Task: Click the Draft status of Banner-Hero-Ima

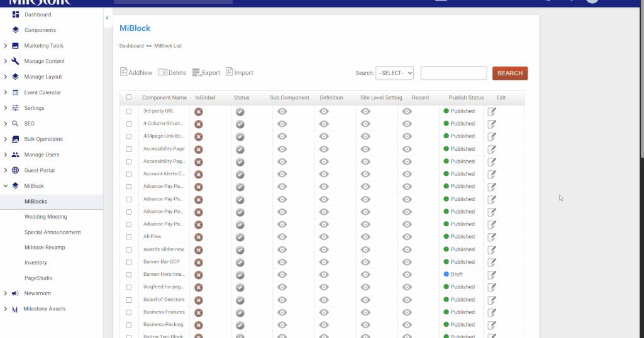Action: [x=453, y=275]
